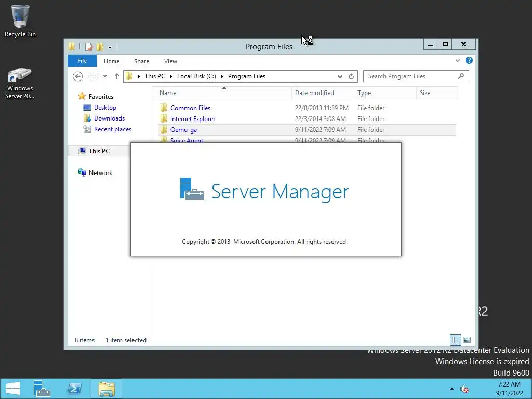The height and width of the screenshot is (399, 532).
Task: Expand the ribbon with the chevron
Action: point(458,61)
